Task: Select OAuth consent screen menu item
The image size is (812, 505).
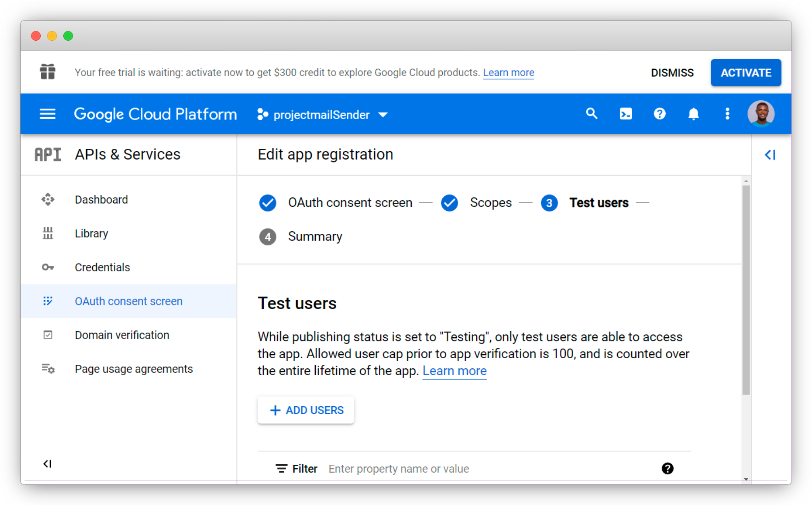Action: (129, 301)
